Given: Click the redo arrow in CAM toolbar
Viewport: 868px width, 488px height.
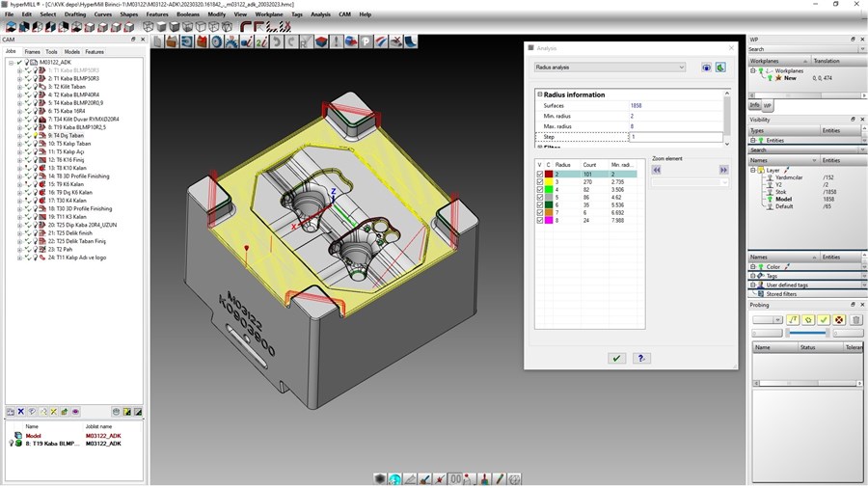Looking at the screenshot, I should point(291,41).
